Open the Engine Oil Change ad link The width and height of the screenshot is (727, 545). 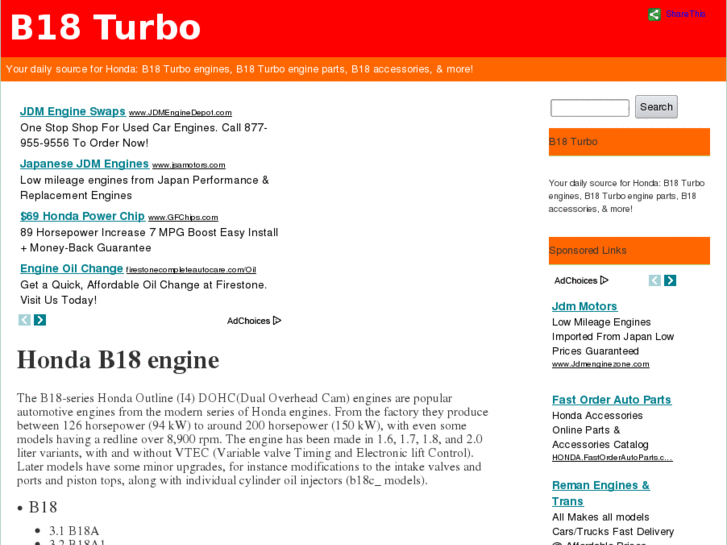(x=71, y=269)
